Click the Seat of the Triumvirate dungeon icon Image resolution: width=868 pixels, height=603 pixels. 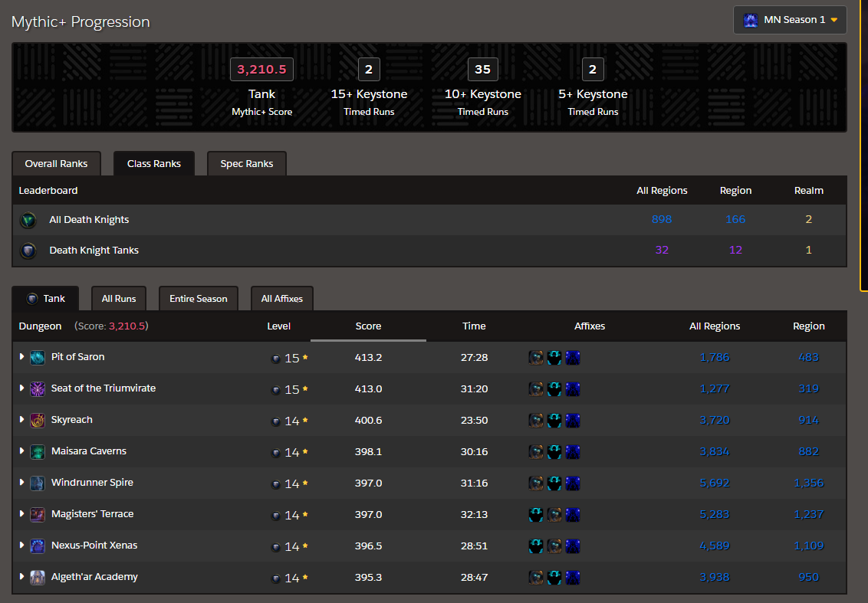coord(37,389)
